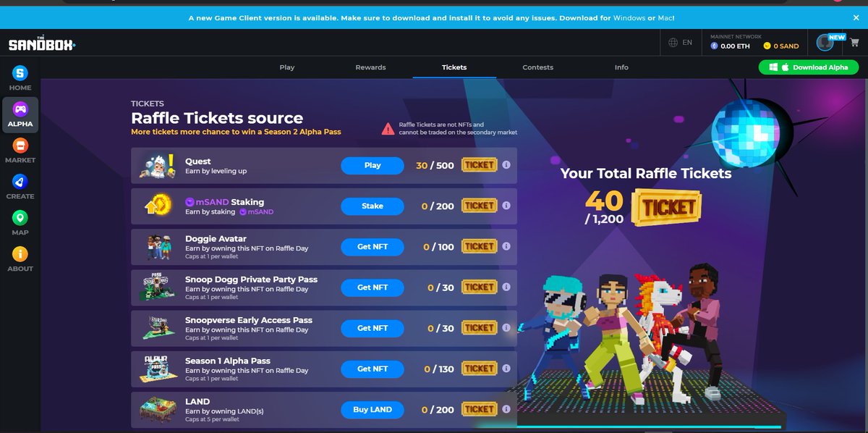Click the mSAND Staking ticket icon
This screenshot has width=868, height=433.
[479, 206]
